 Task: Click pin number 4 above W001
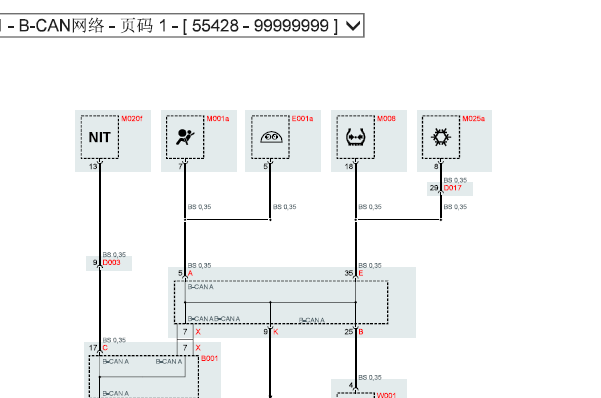point(351,385)
